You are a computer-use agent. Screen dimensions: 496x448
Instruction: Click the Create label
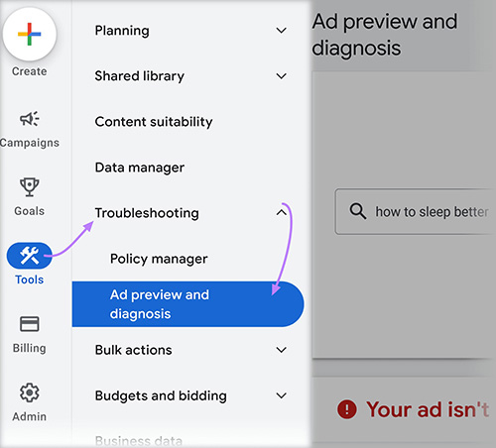click(30, 71)
